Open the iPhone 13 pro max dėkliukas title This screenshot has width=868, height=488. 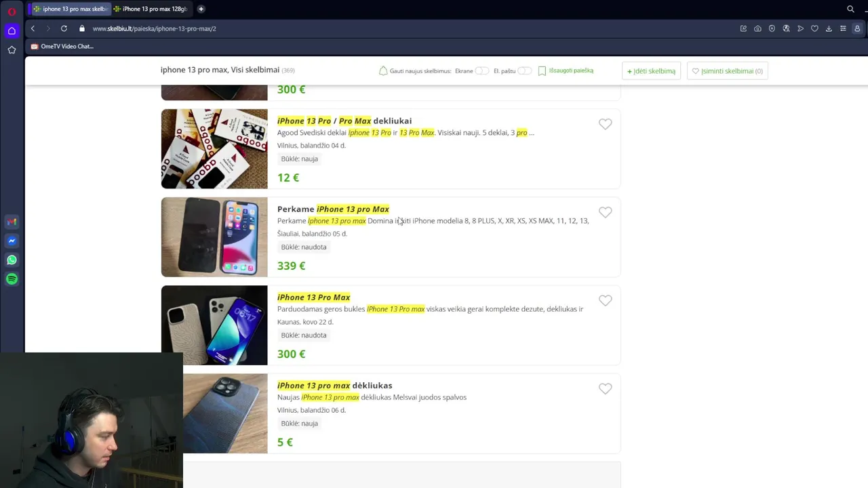(x=334, y=385)
